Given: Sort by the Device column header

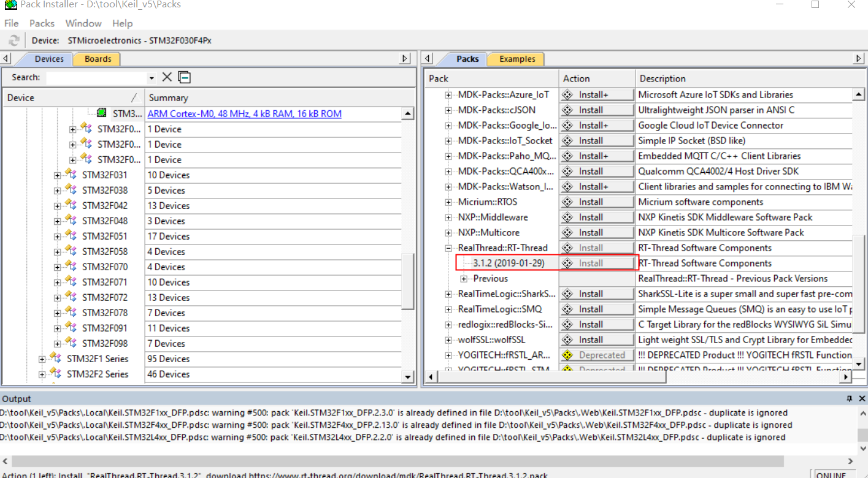Looking at the screenshot, I should [x=74, y=98].
